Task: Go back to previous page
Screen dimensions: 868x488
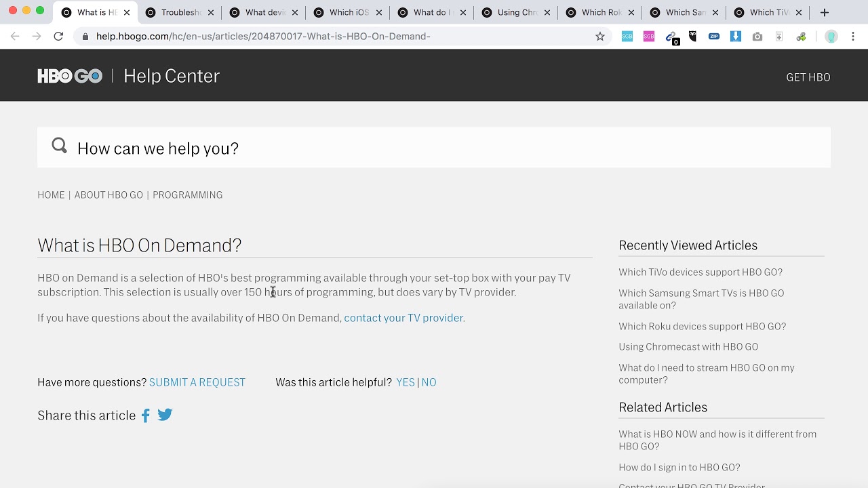Action: coord(15,37)
